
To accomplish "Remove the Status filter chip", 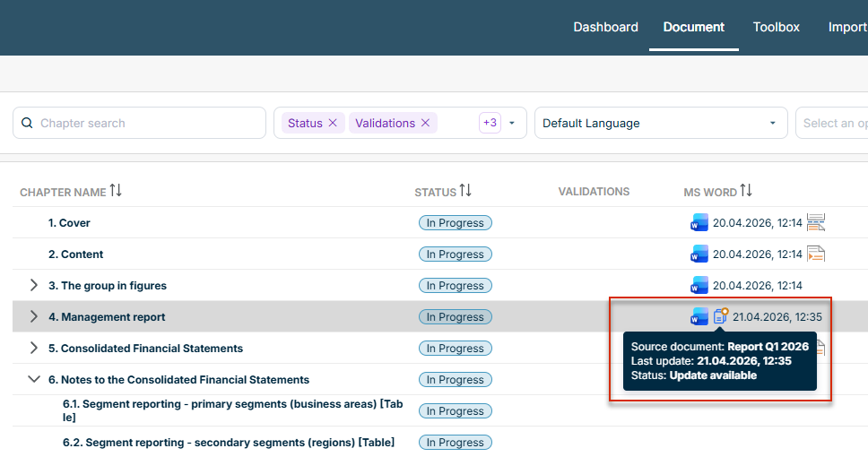I will coord(333,123).
